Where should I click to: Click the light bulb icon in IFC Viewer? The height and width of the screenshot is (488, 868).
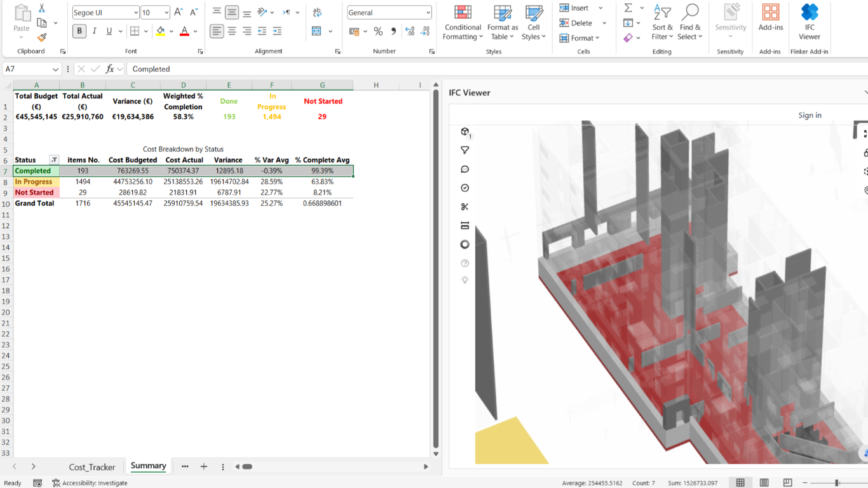click(465, 280)
